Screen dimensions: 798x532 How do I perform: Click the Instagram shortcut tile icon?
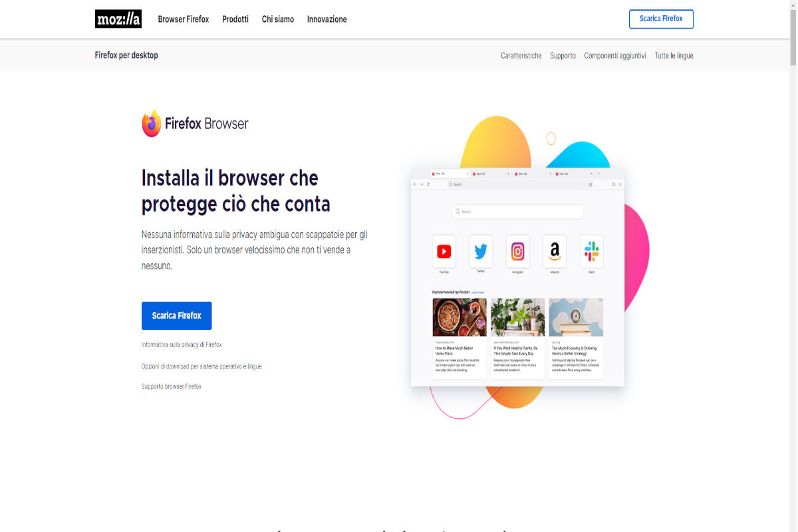click(x=518, y=251)
